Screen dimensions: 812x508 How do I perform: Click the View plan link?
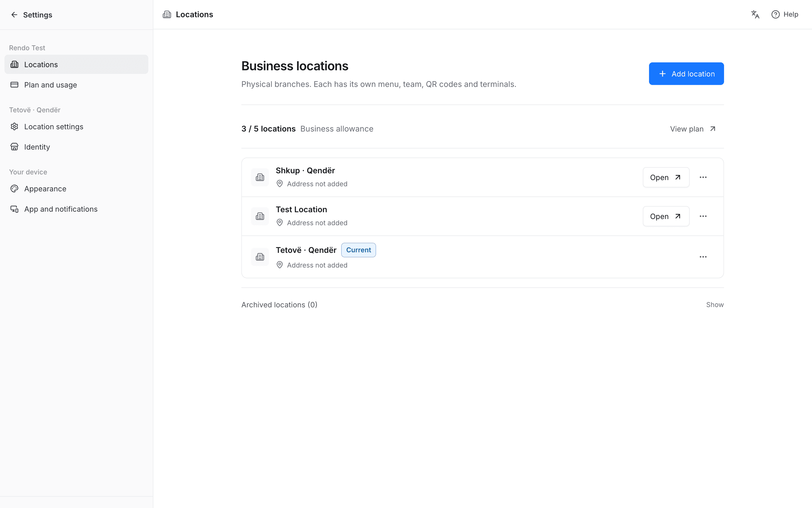point(693,129)
